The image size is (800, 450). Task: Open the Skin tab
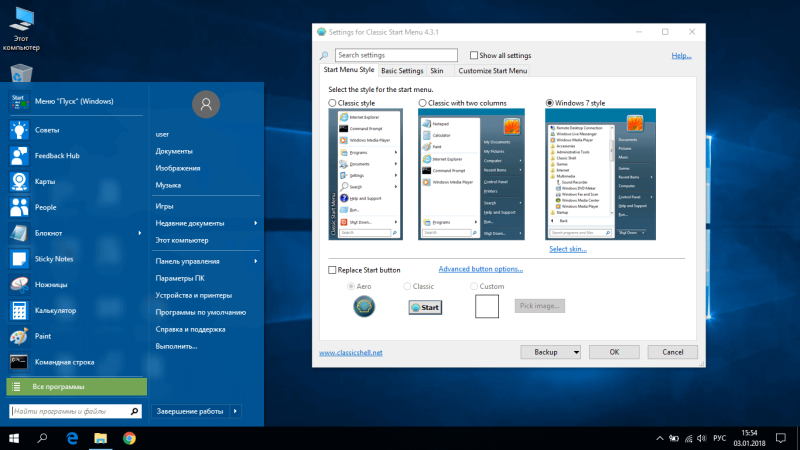(x=437, y=71)
